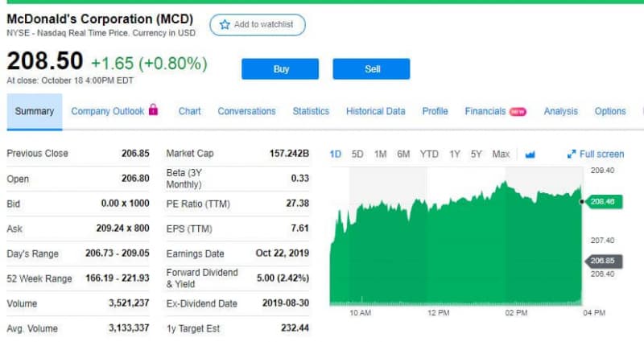The width and height of the screenshot is (644, 342).
Task: Open the Options tab
Action: click(x=610, y=111)
